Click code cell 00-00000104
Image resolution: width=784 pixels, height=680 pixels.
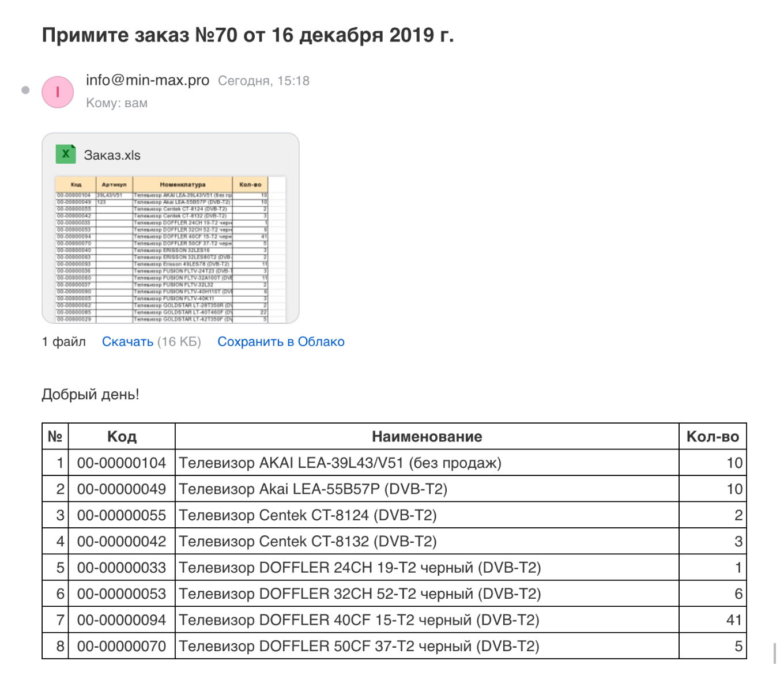tap(122, 463)
